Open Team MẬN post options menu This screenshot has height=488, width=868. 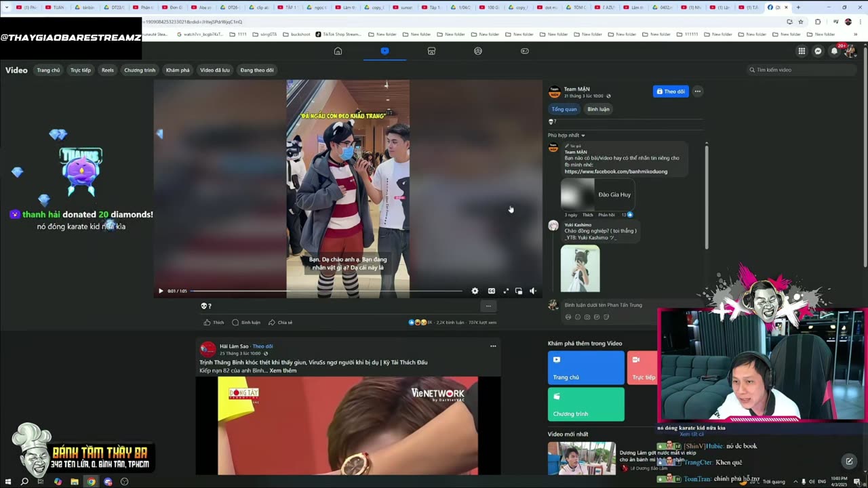click(x=697, y=91)
